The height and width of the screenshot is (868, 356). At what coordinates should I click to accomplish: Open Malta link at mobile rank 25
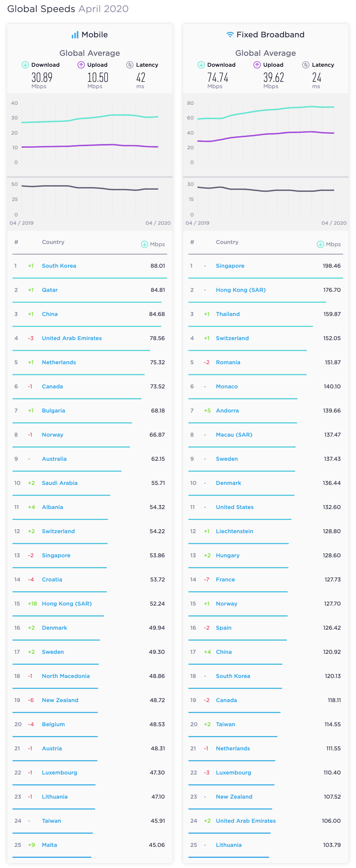click(49, 845)
